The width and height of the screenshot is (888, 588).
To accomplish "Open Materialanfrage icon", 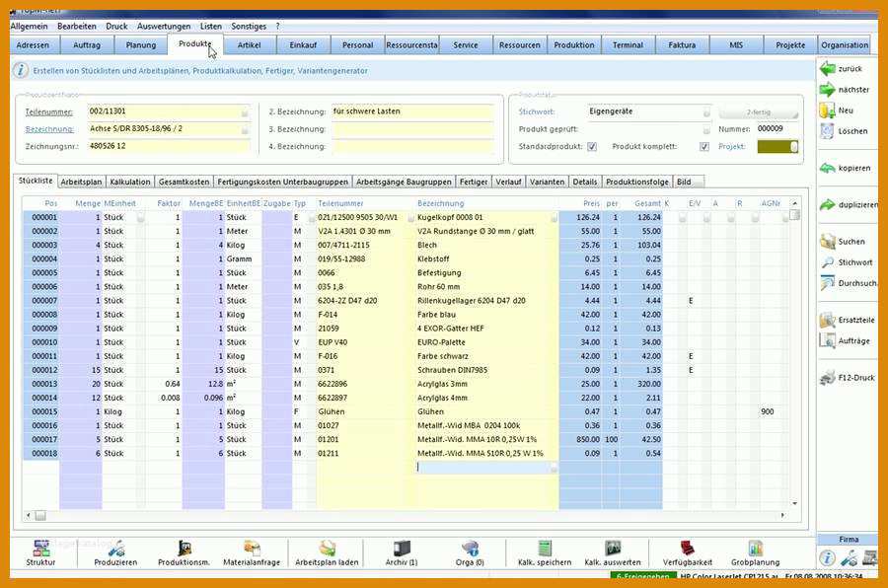I will tap(252, 549).
